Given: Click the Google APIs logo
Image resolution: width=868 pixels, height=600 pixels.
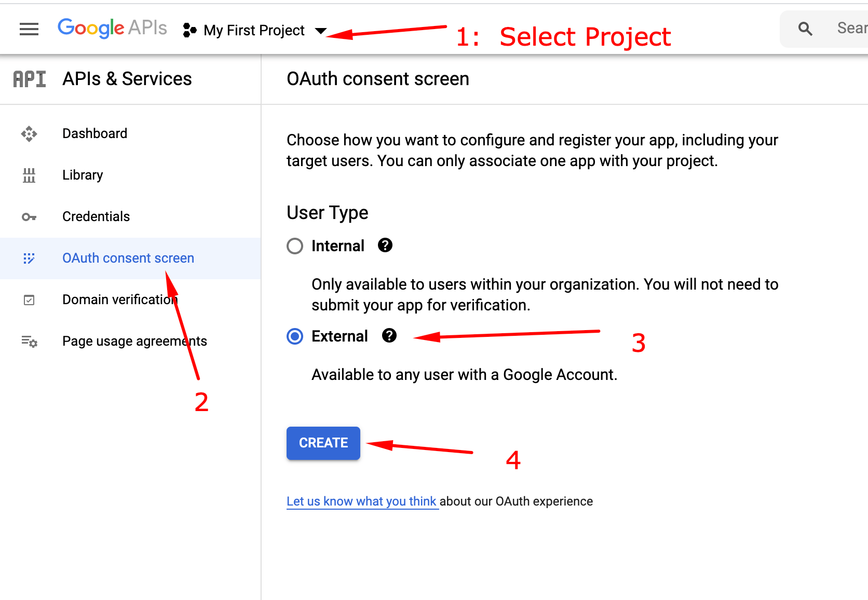Looking at the screenshot, I should point(112,28).
